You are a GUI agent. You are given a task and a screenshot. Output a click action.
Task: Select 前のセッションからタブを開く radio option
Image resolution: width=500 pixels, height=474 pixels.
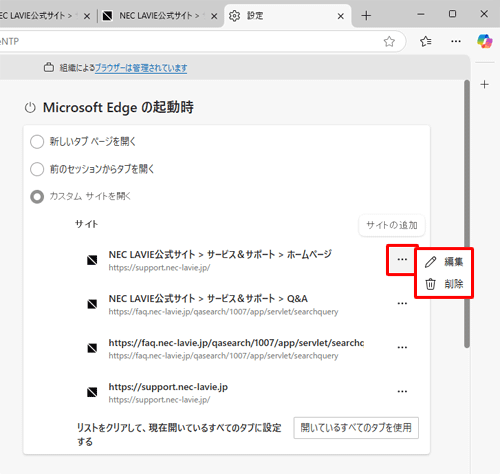37,169
